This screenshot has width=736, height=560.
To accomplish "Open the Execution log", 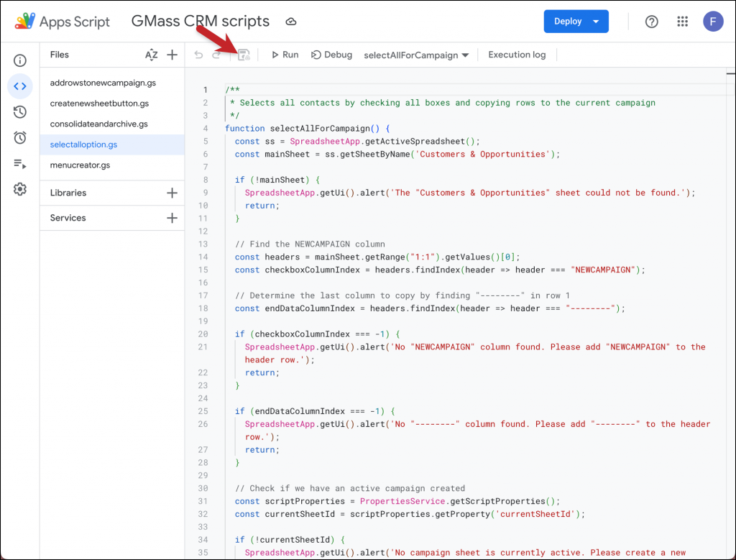I will [x=517, y=54].
